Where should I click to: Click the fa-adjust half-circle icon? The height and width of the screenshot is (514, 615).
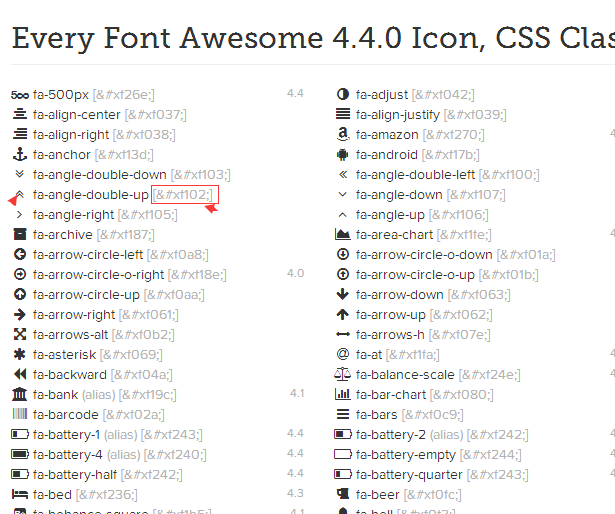pyautogui.click(x=343, y=94)
